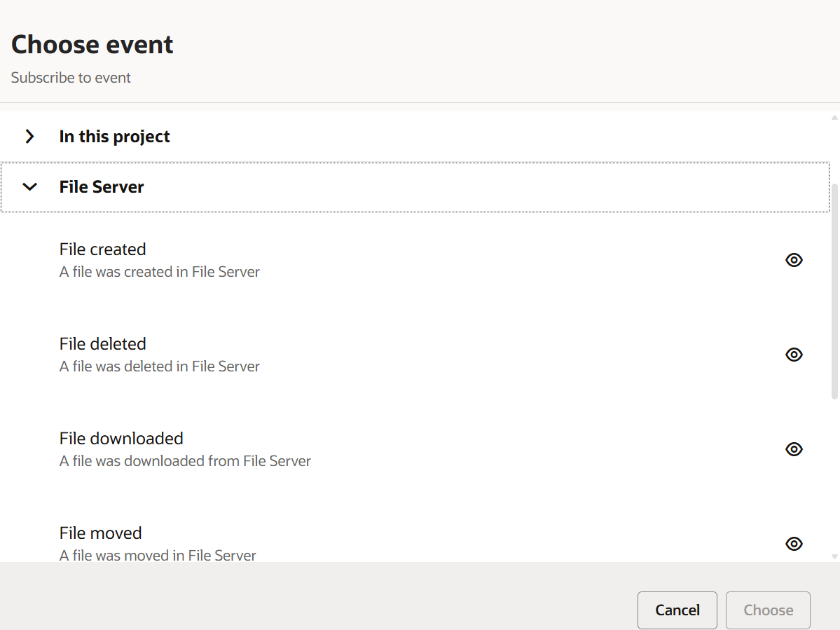Click the Choose event dialog title
This screenshot has height=630, width=840.
pos(92,45)
